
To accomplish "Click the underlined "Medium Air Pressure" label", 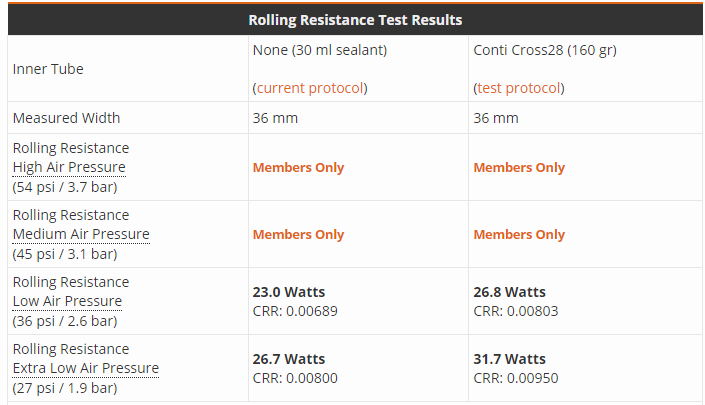I will (x=81, y=234).
